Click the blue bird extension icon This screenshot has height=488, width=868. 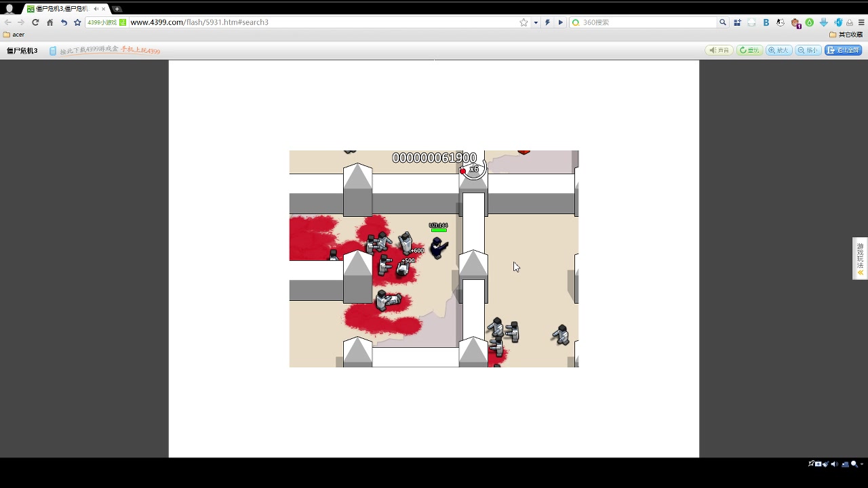[838, 22]
